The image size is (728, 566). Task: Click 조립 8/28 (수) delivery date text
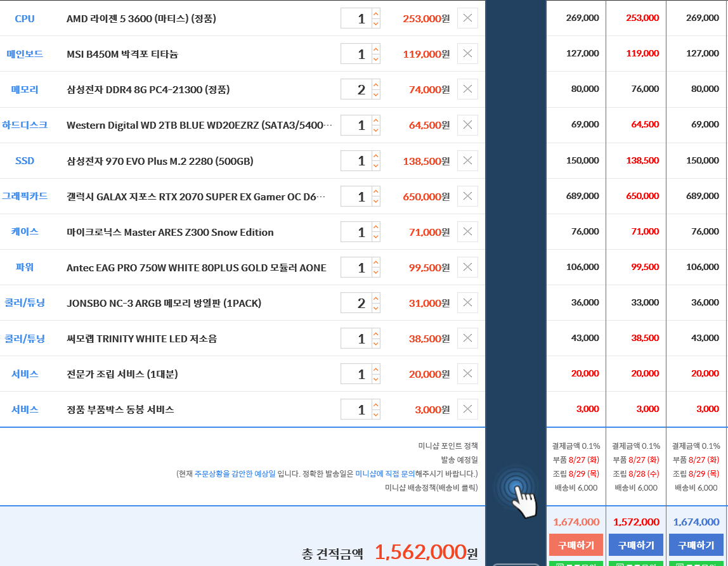(636, 473)
